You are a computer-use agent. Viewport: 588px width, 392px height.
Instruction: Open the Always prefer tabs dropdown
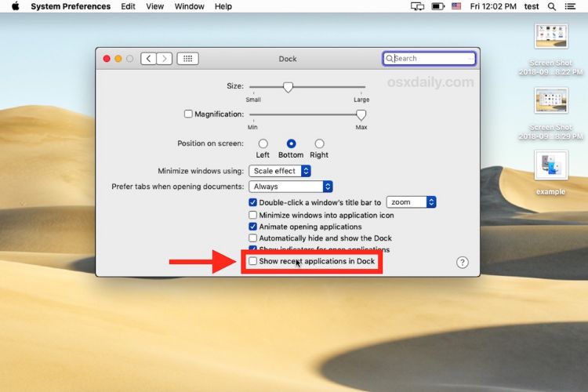[291, 187]
